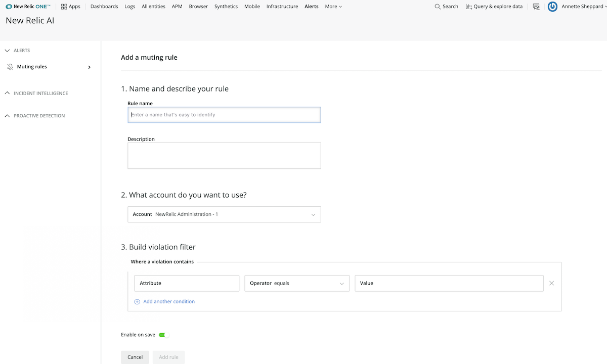This screenshot has width=607, height=364.
Task: Go to Dashboards
Action: coord(104,7)
